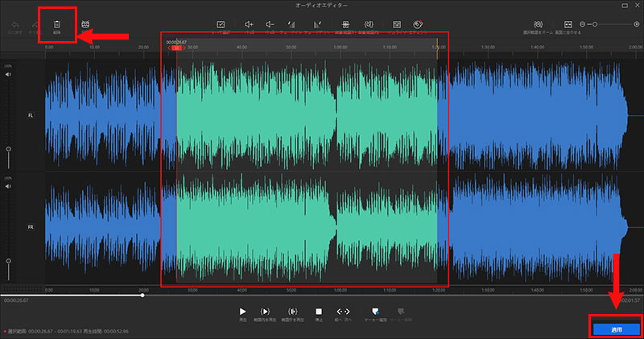Click the volume decrease speaker-minus icon
Image resolution: width=644 pixels, height=339 pixels.
pos(270,26)
